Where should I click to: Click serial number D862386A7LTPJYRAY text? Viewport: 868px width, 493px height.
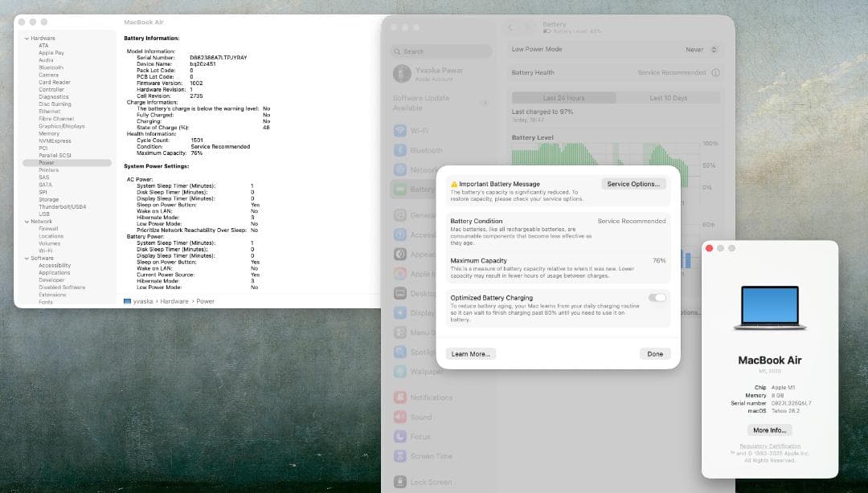pos(218,58)
